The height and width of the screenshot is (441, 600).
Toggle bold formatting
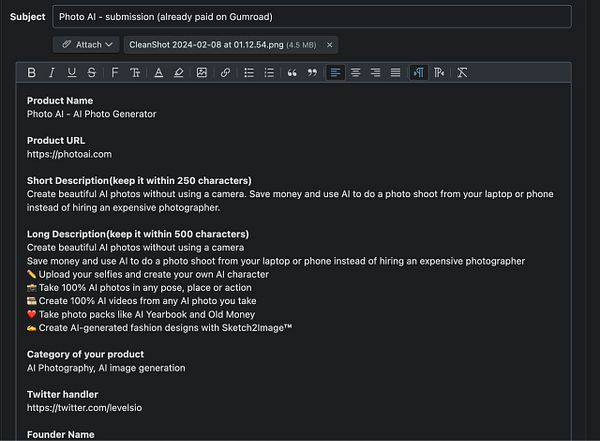(x=32, y=72)
